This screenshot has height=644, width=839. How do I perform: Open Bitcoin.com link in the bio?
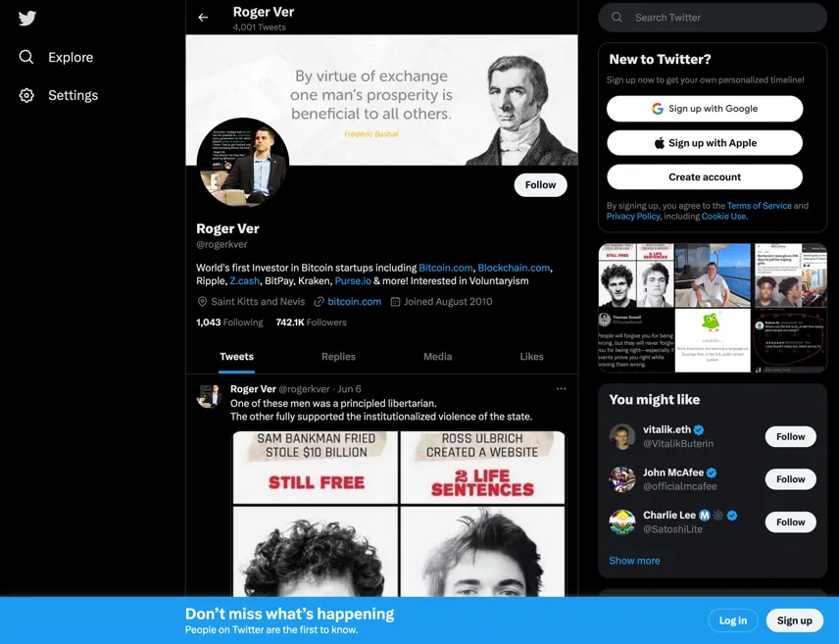coord(446,268)
